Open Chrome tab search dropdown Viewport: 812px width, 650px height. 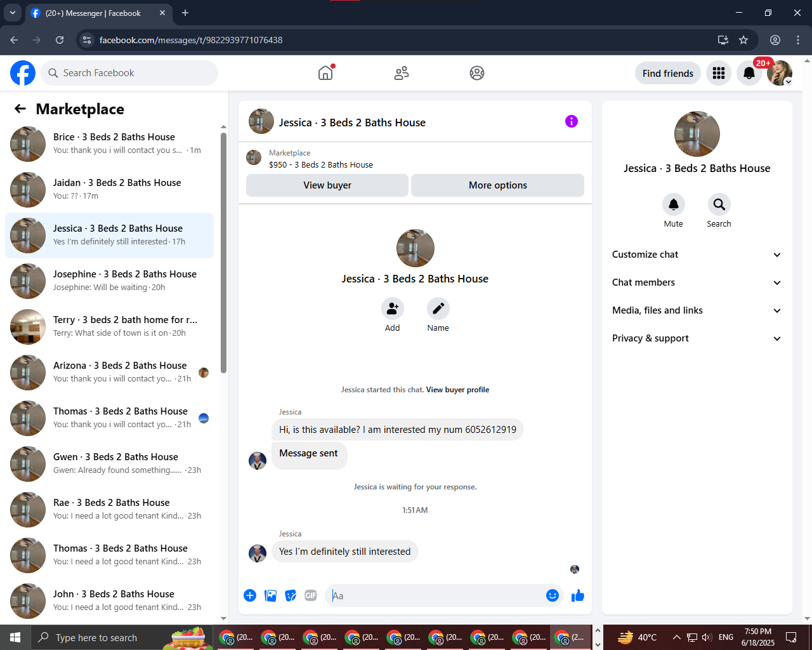coord(13,13)
